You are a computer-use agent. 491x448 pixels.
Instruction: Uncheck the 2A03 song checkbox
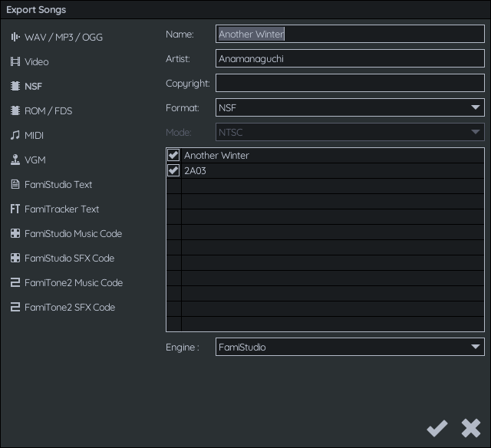(173, 170)
